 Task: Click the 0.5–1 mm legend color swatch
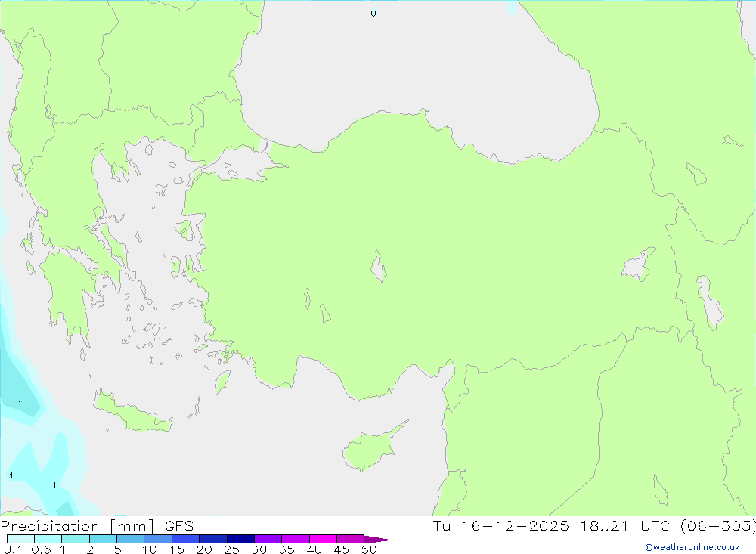48,539
